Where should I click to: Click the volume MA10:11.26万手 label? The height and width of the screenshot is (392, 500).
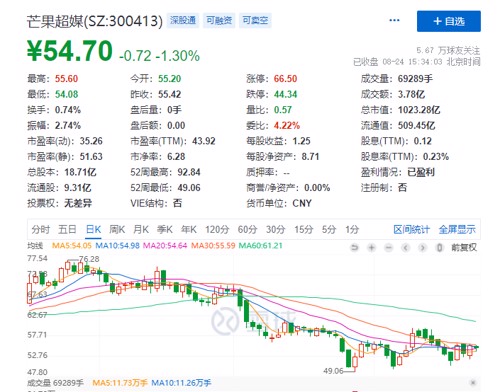click(x=181, y=383)
